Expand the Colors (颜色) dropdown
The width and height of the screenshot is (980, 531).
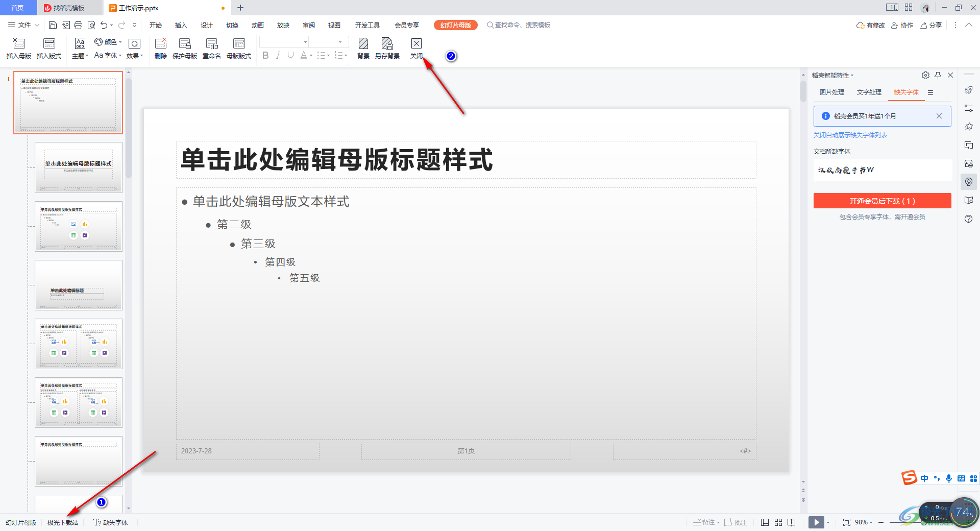click(x=108, y=42)
